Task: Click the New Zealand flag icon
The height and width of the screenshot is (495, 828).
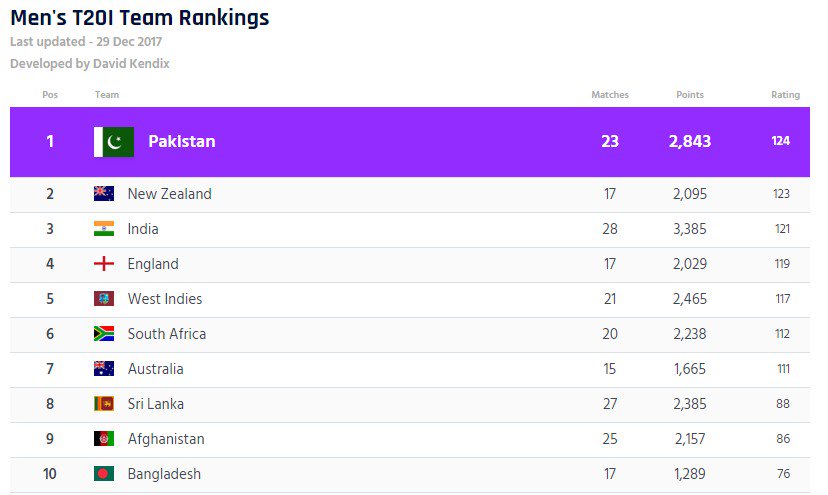Action: (x=104, y=194)
